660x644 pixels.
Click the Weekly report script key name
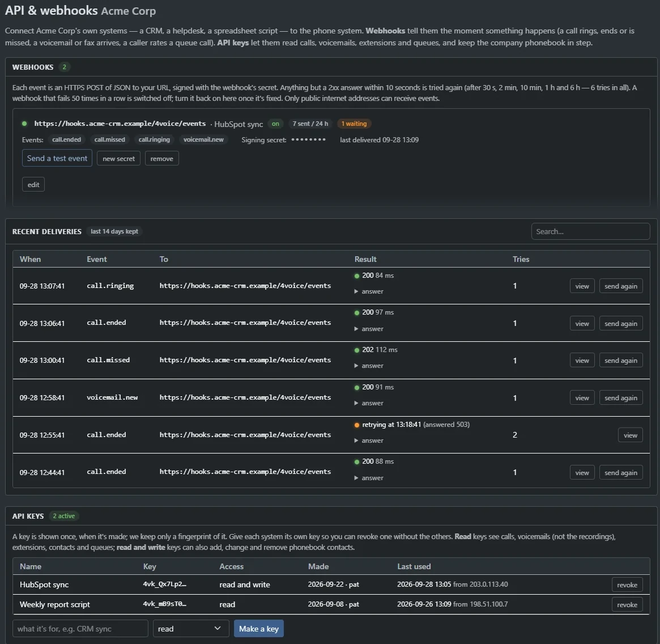tap(55, 604)
